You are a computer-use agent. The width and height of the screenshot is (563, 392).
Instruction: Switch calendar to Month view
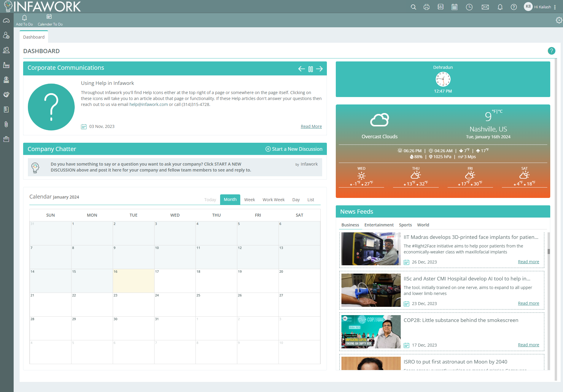pyautogui.click(x=230, y=199)
